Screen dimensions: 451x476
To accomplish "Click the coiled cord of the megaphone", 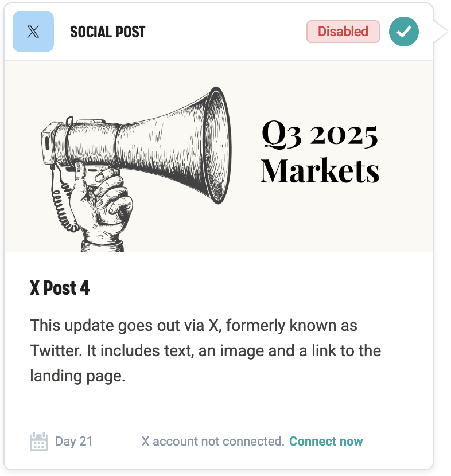I will coord(60,206).
